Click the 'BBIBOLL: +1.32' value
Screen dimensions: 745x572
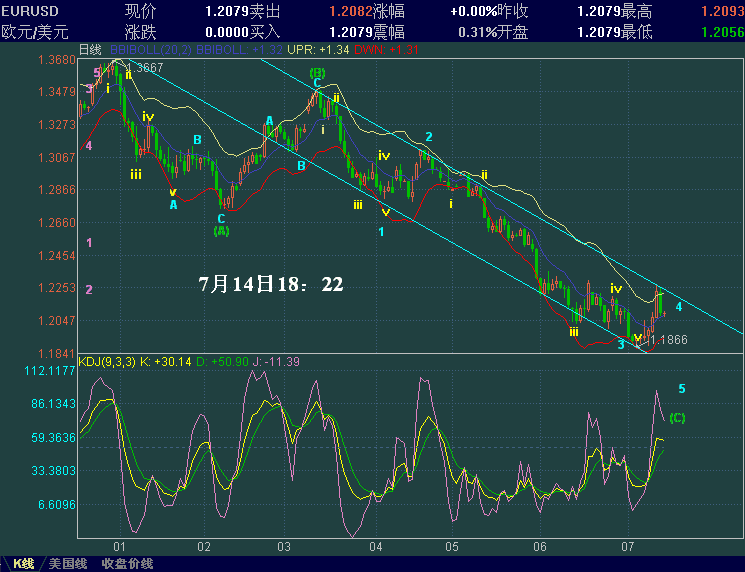(x=239, y=49)
